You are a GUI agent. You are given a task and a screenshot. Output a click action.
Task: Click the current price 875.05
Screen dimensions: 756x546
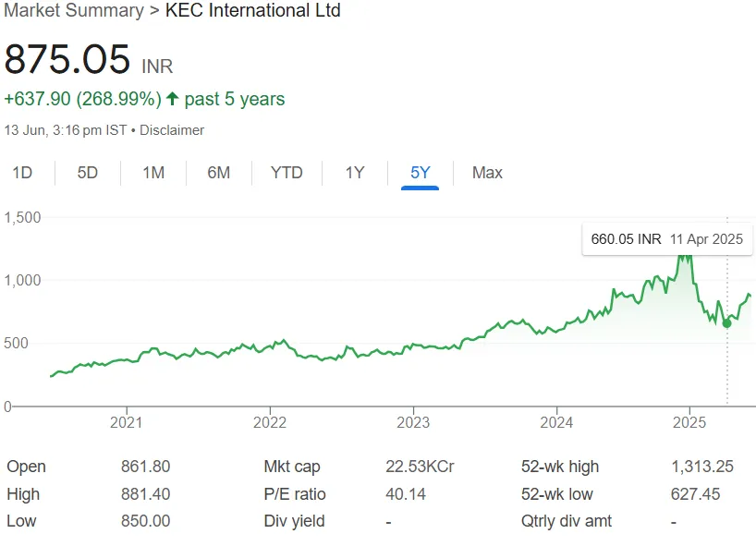(67, 59)
